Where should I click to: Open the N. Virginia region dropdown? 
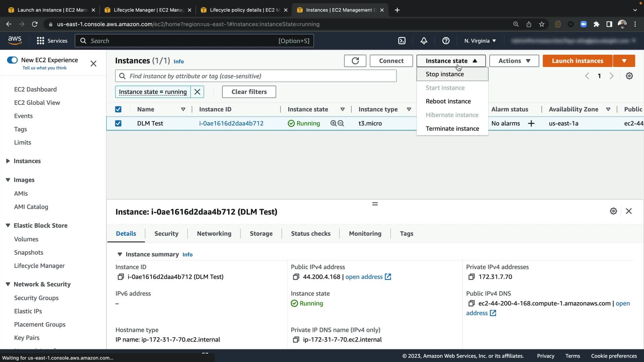point(480,41)
